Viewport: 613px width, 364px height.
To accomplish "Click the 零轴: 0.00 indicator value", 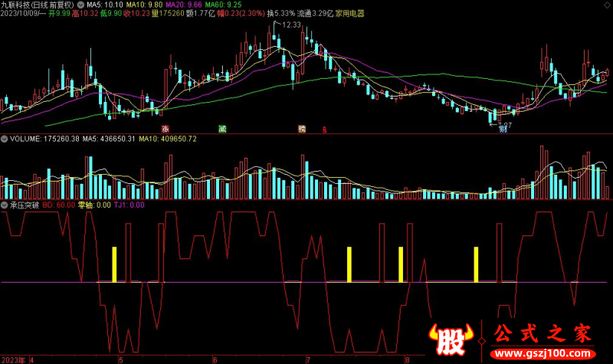I will [x=94, y=205].
